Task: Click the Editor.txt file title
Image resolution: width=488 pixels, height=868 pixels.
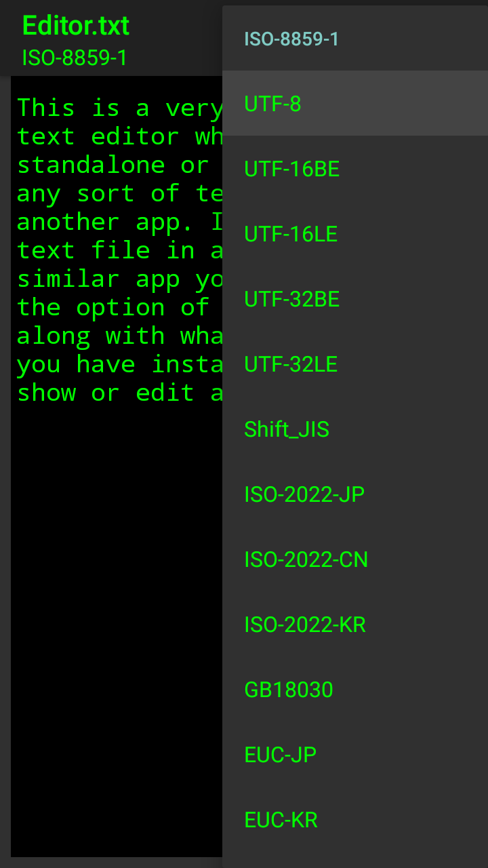Action: click(75, 26)
